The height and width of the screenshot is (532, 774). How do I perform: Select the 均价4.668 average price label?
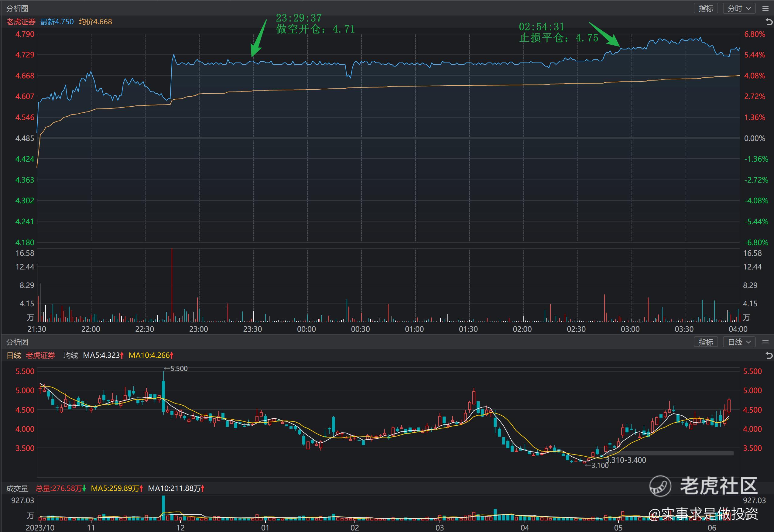tap(95, 22)
